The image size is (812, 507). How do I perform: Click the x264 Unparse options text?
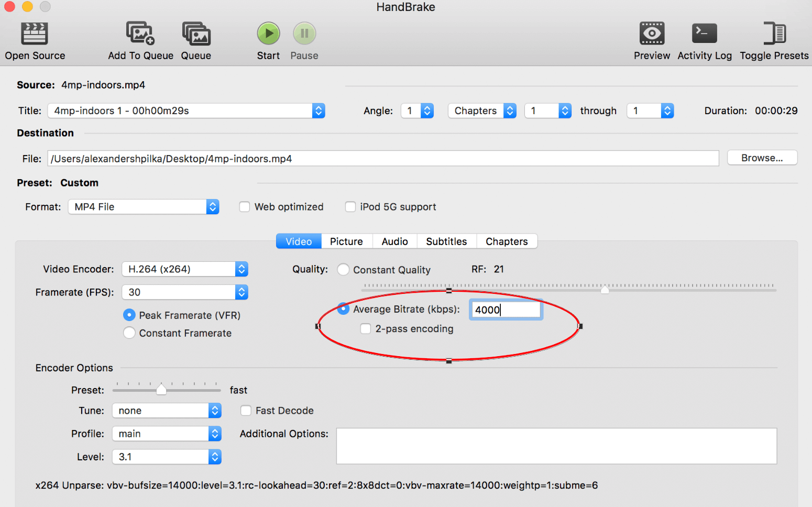click(316, 486)
